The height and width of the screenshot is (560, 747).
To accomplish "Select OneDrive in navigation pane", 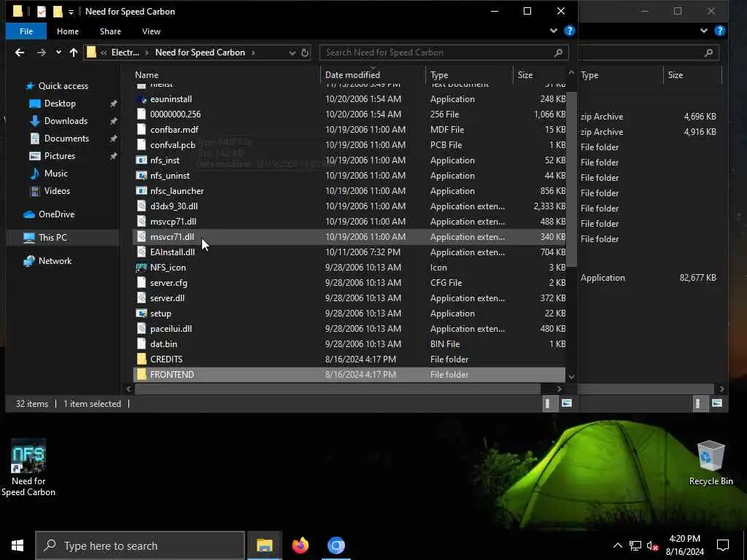I will point(56,214).
